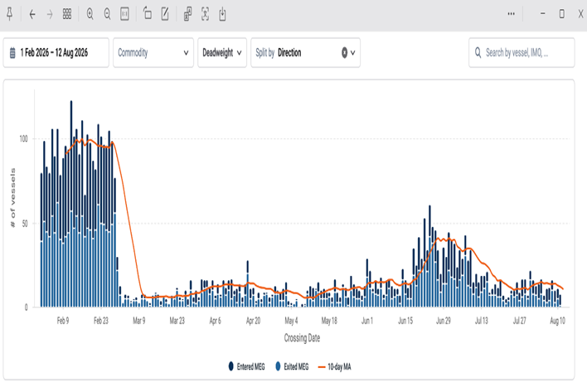Zoom in on the image
This screenshot has width=587, height=392.
click(x=90, y=14)
